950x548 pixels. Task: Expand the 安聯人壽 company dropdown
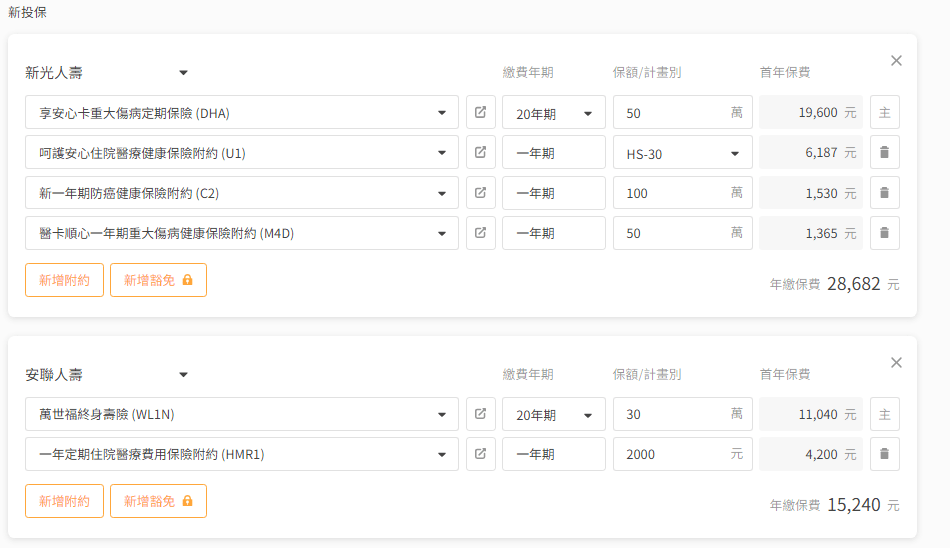(x=183, y=375)
